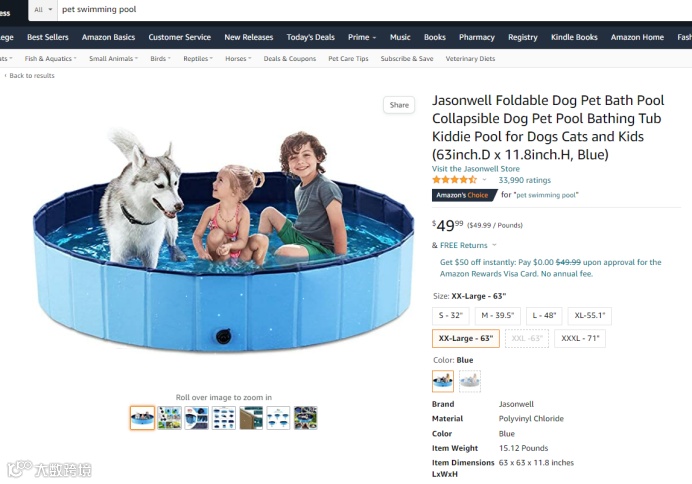The width and height of the screenshot is (692, 484).
Task: Select the first pool thumbnail image
Action: point(142,418)
